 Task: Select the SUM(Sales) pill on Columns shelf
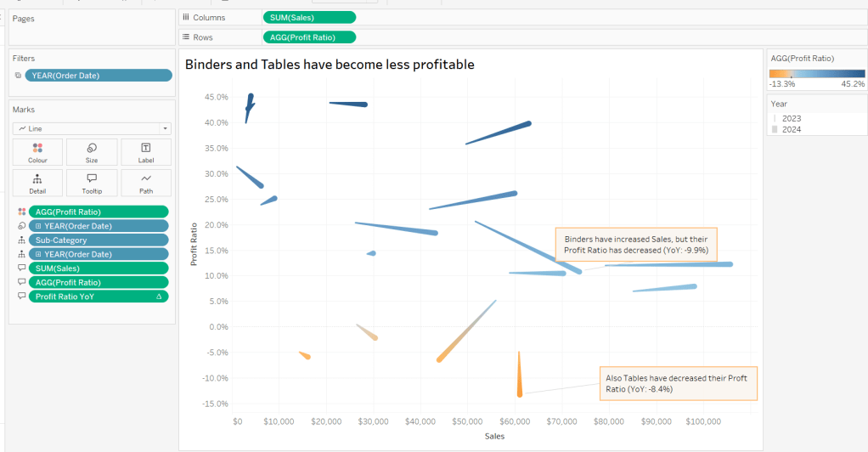pos(309,17)
